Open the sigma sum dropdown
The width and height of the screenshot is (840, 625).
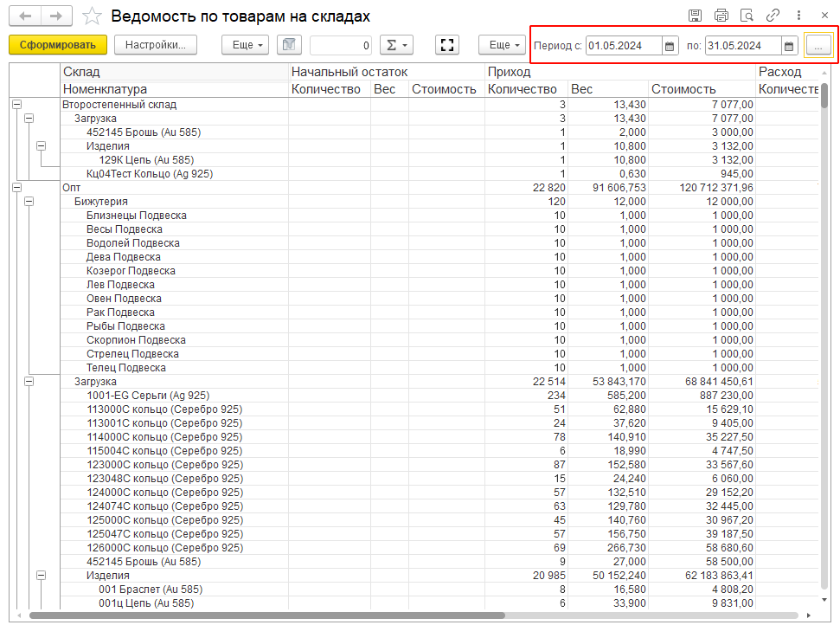click(x=396, y=45)
